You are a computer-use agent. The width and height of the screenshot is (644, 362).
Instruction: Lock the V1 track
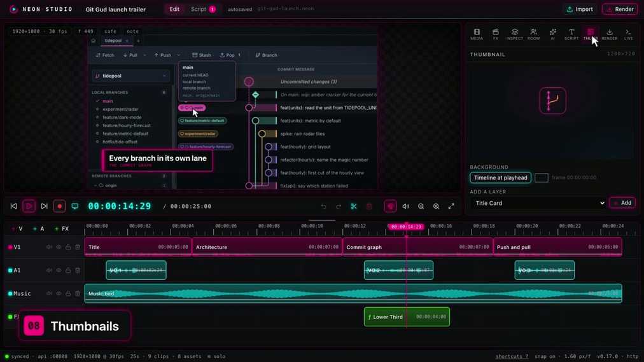tap(68, 247)
